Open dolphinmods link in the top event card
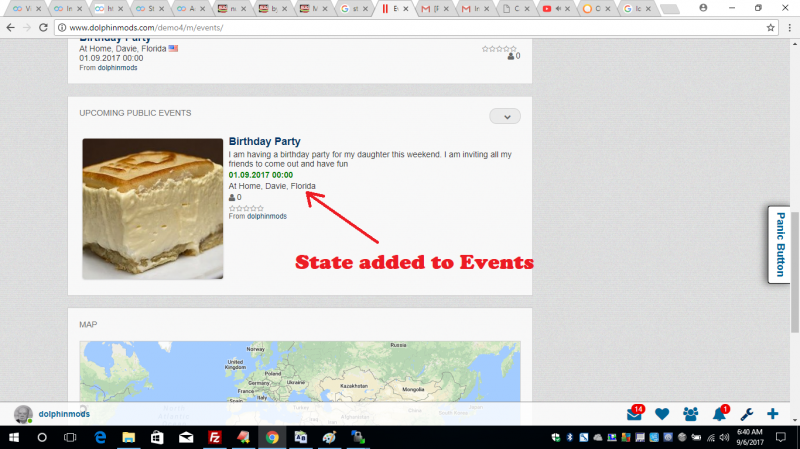This screenshot has height=449, width=800. coord(117,68)
